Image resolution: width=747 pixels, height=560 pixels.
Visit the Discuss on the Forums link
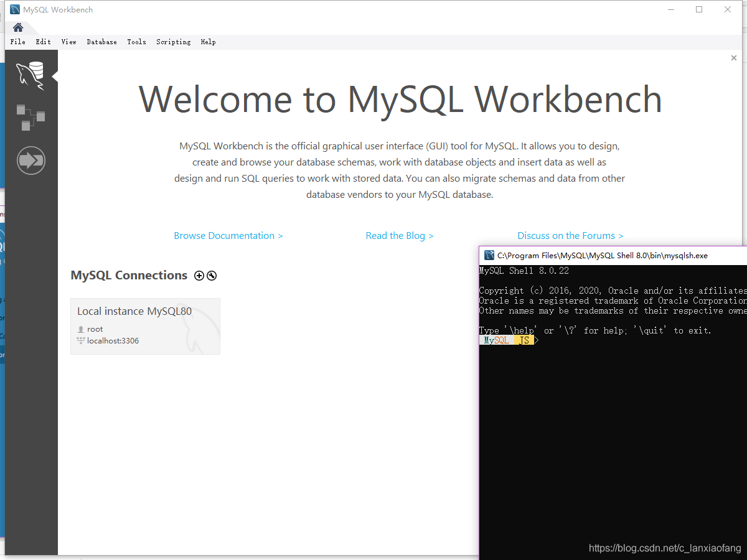tap(570, 236)
